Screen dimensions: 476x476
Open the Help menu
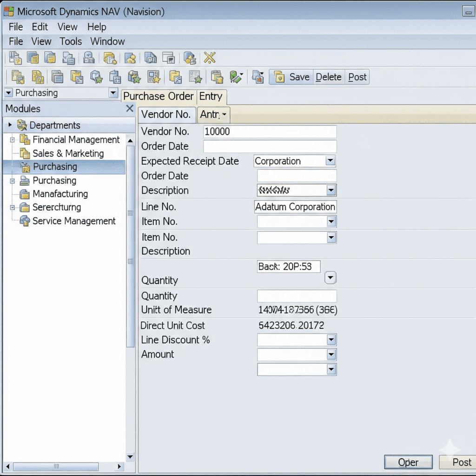point(97,26)
